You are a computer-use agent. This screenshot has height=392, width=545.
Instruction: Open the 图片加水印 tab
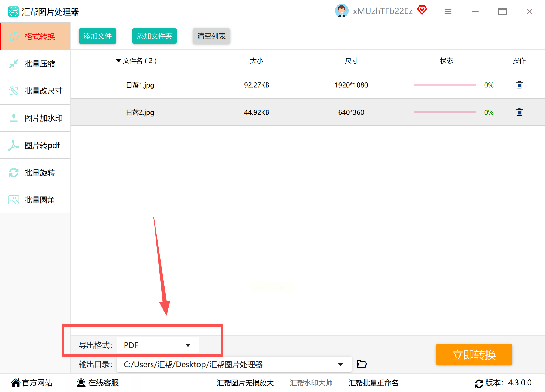click(35, 118)
